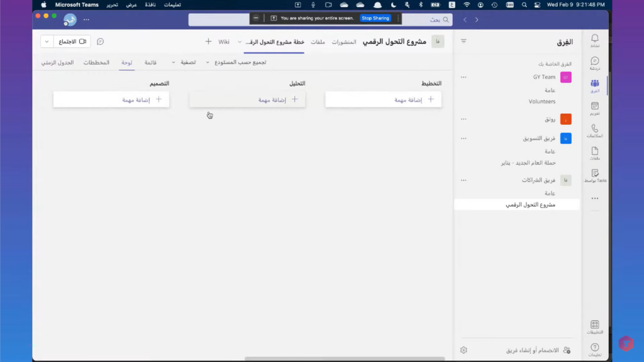This screenshot has width=644, height=362.
Task: Open the Microsoft Teams menu bar item
Action: [x=77, y=5]
